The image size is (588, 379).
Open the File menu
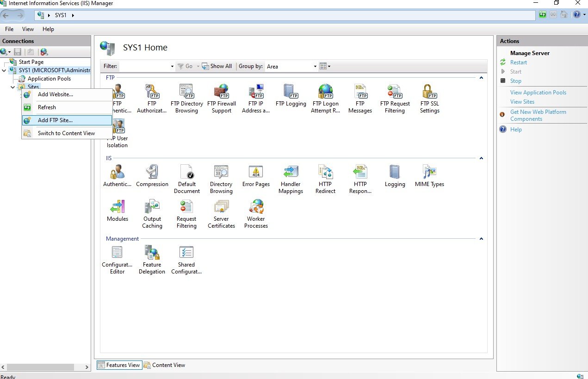(9, 29)
